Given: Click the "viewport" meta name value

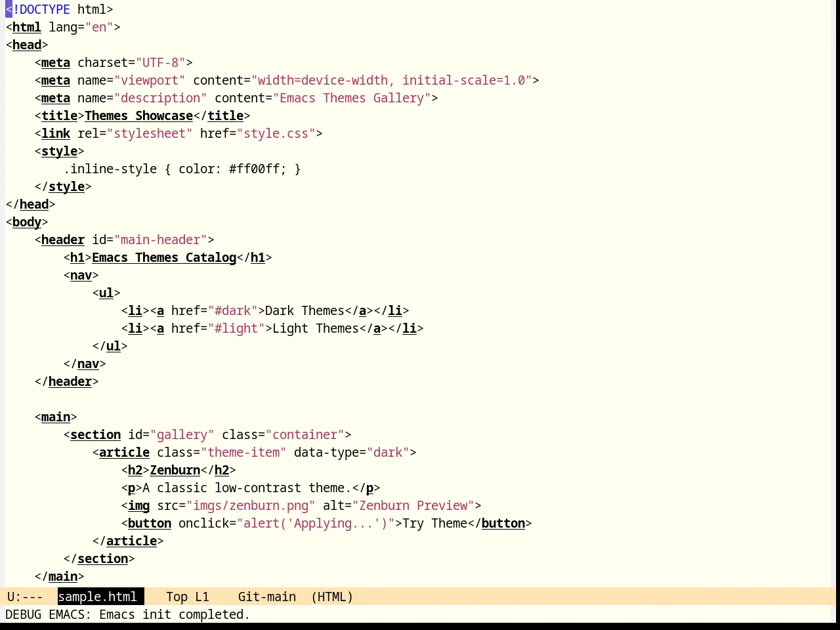Looking at the screenshot, I should pyautogui.click(x=150, y=80).
